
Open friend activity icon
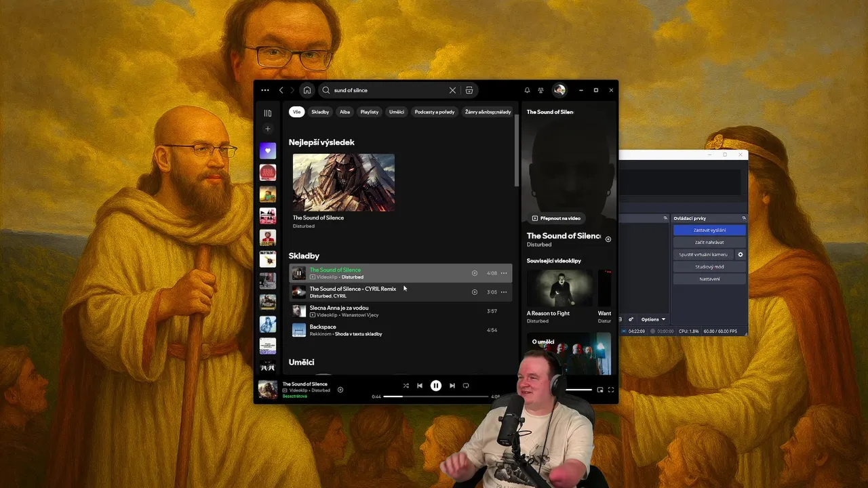click(x=540, y=90)
